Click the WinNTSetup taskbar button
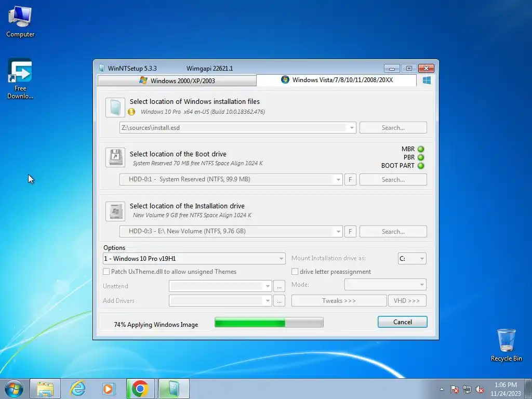Image resolution: width=532 pixels, height=399 pixels. coord(174,389)
